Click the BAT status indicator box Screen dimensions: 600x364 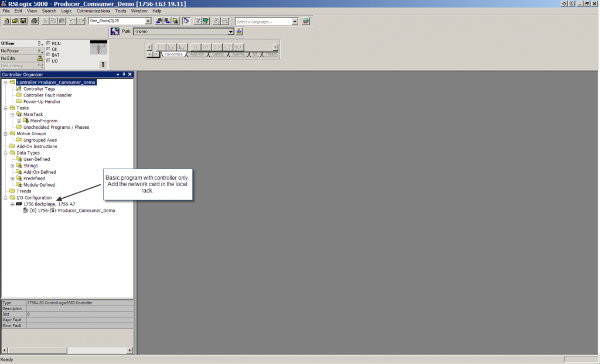[x=48, y=54]
